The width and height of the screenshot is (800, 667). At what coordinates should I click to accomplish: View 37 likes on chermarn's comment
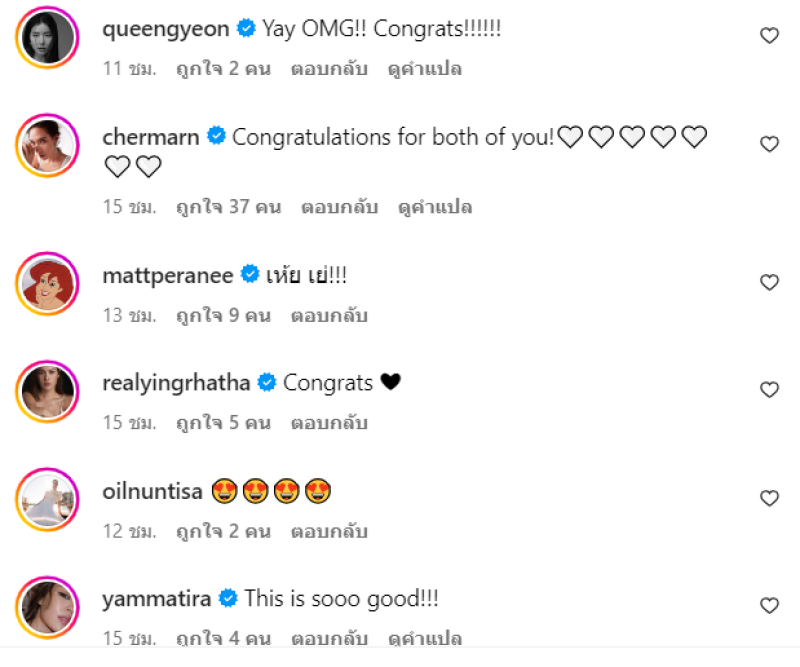tap(229, 208)
